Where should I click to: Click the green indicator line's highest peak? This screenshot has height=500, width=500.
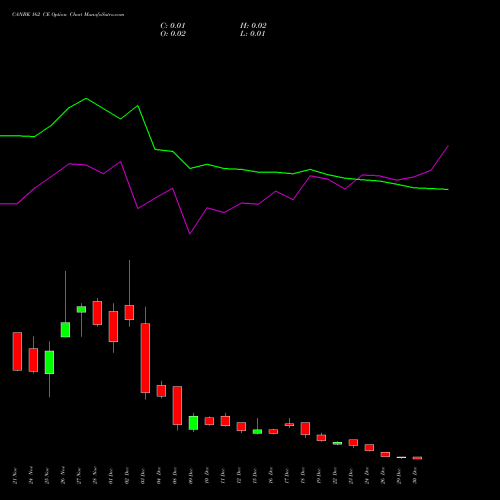pyautogui.click(x=86, y=98)
